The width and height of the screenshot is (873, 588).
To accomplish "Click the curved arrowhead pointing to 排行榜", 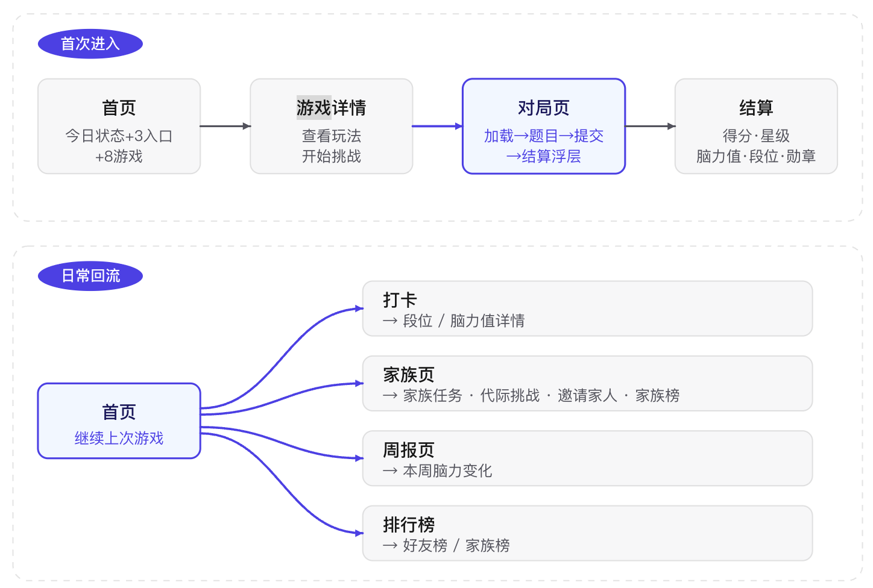I will [359, 533].
